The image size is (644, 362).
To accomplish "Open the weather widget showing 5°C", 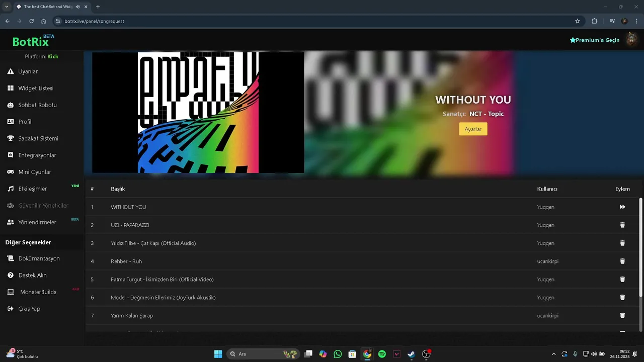I will pyautogui.click(x=22, y=354).
